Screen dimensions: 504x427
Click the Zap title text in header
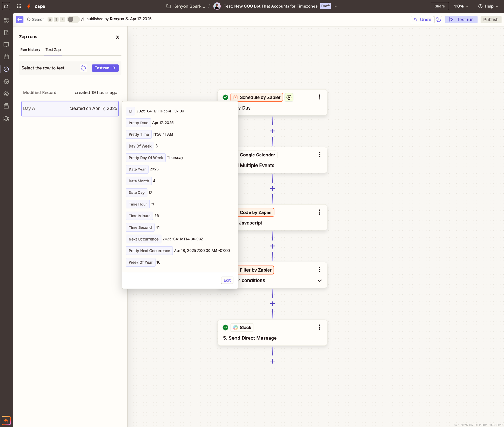click(x=270, y=6)
